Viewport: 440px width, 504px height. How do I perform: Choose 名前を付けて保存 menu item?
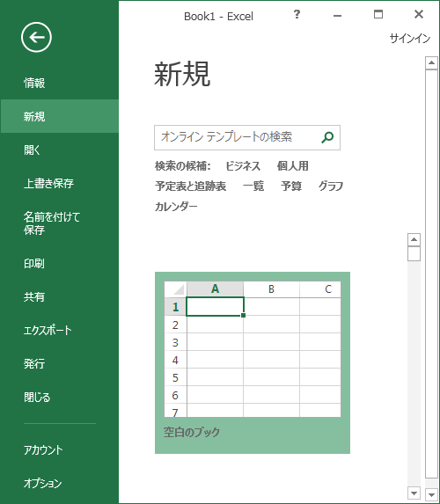point(52,223)
